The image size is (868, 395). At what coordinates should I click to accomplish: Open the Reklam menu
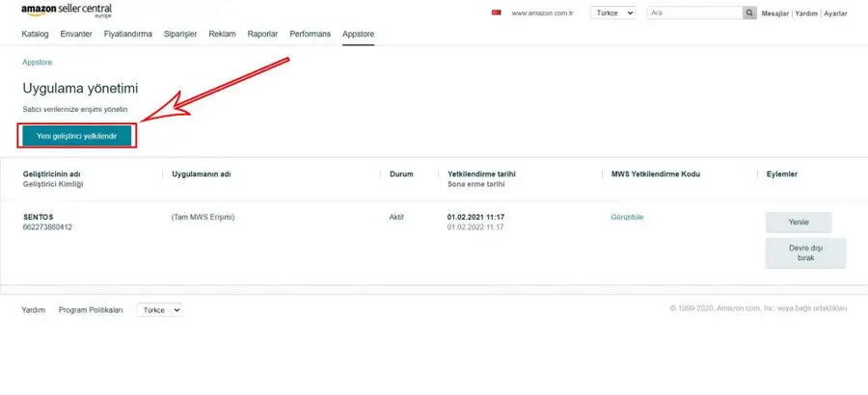pyautogui.click(x=222, y=34)
